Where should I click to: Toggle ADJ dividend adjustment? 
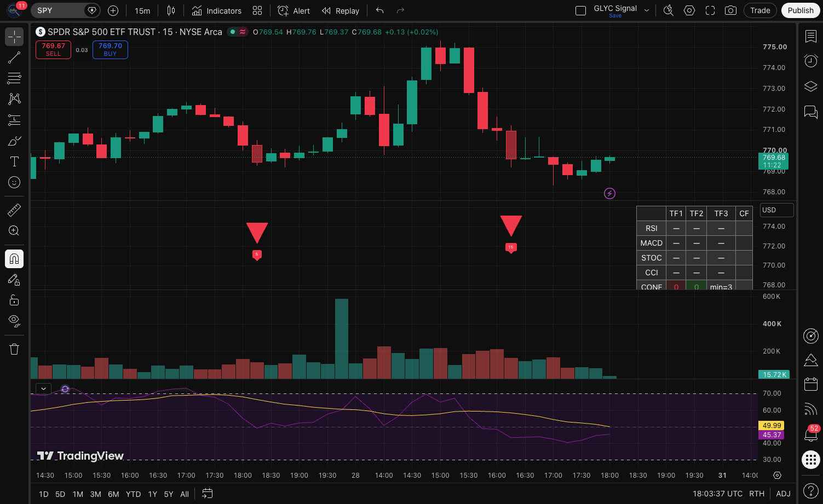tap(783, 494)
